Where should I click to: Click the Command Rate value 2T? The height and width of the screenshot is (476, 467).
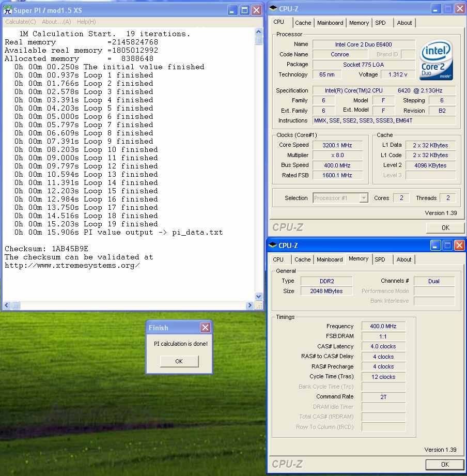383,397
